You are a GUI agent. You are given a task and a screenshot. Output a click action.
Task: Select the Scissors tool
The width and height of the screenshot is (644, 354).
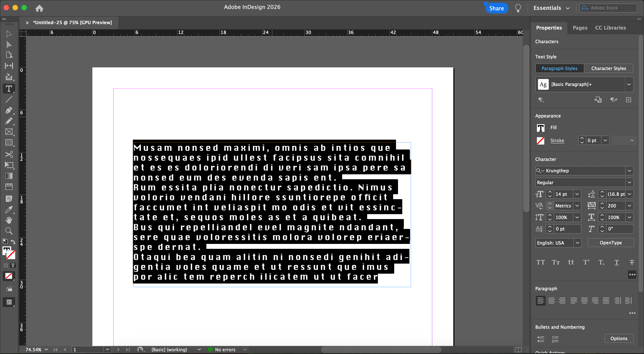(9, 154)
